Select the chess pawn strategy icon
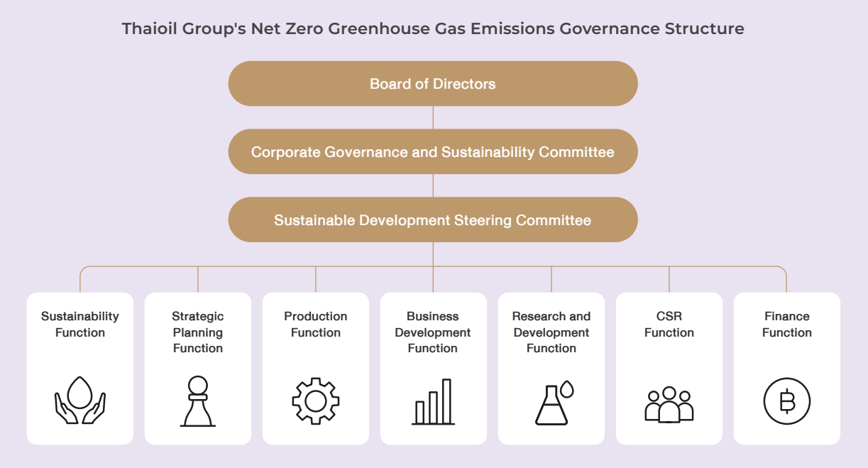 tap(198, 401)
